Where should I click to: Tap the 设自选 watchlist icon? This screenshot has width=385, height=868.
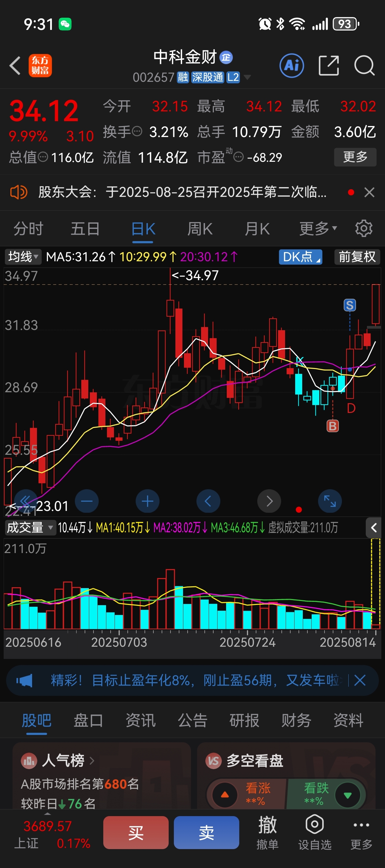pyautogui.click(x=315, y=832)
